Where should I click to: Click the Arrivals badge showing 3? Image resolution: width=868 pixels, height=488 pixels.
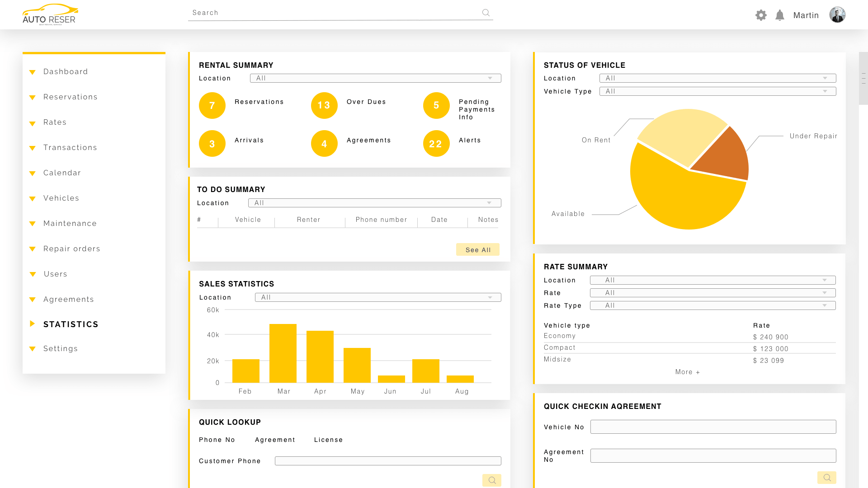click(212, 144)
